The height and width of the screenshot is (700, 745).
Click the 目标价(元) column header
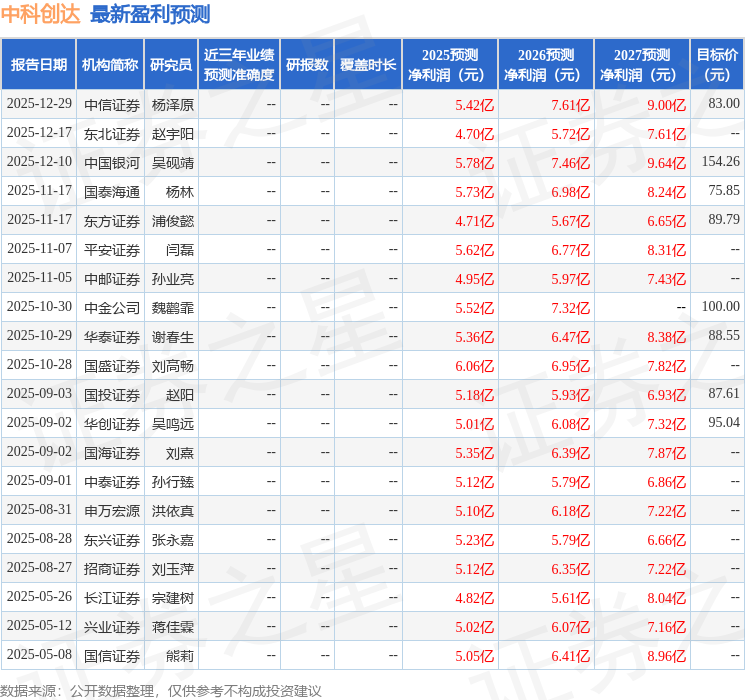coord(717,65)
